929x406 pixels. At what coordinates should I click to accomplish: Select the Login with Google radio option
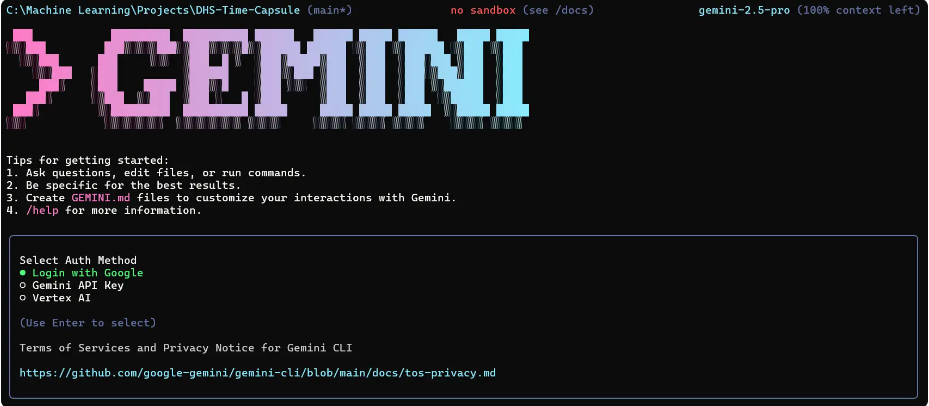(81, 273)
